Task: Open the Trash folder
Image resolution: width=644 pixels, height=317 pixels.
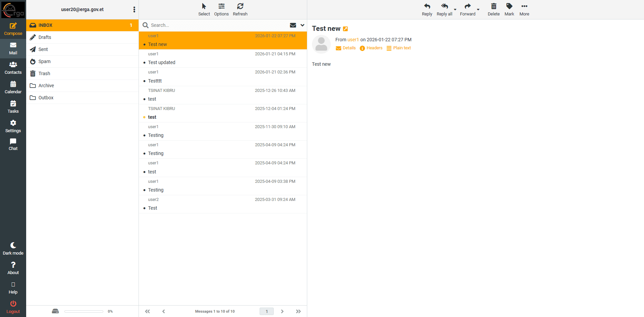Action: coord(83,73)
